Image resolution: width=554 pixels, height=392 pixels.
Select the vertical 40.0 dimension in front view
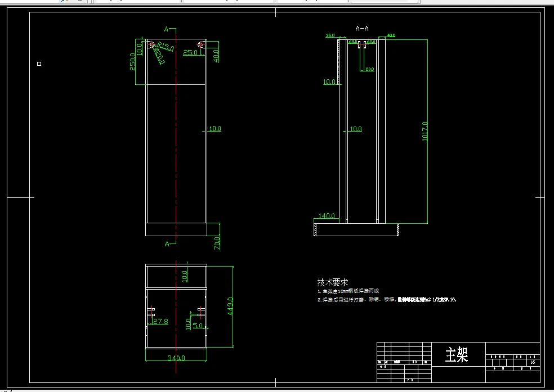click(x=216, y=55)
